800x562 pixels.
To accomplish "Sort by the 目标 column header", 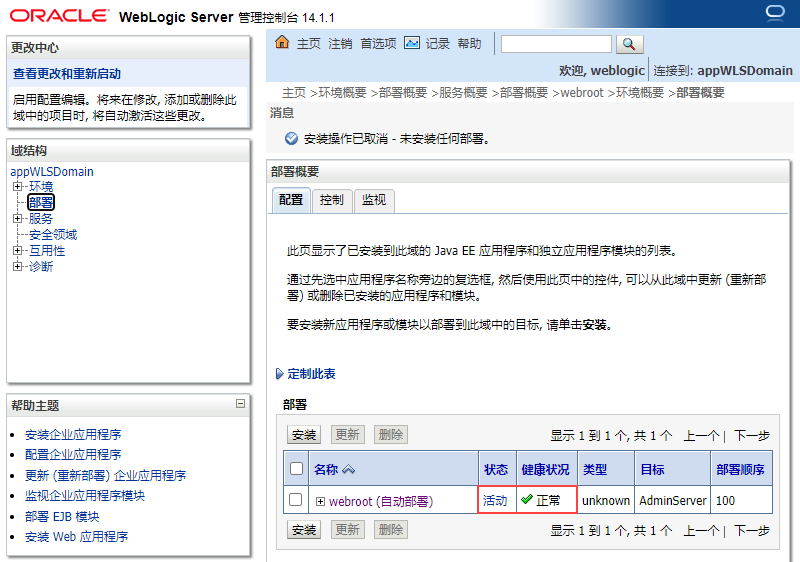I will click(652, 469).
